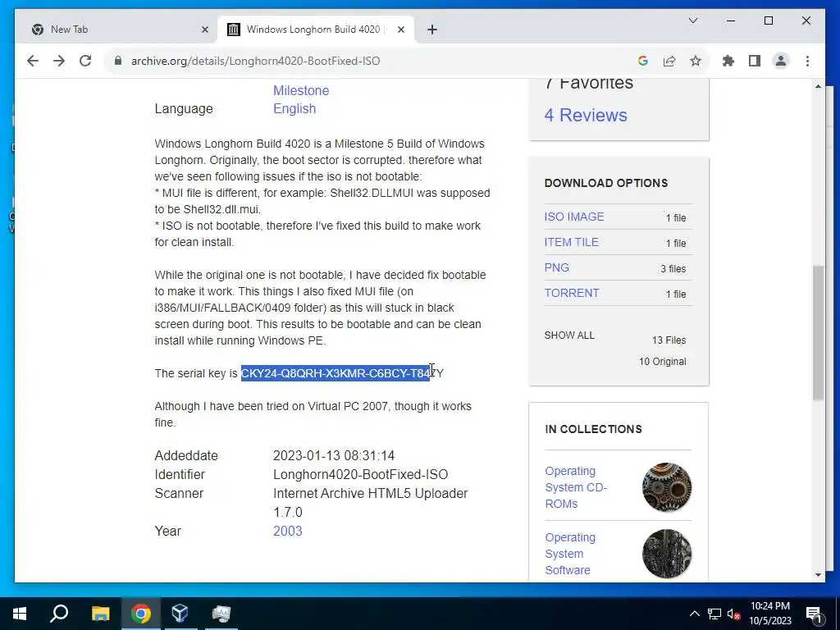Open Windows taskbar search
840x630 pixels.
(x=59, y=614)
